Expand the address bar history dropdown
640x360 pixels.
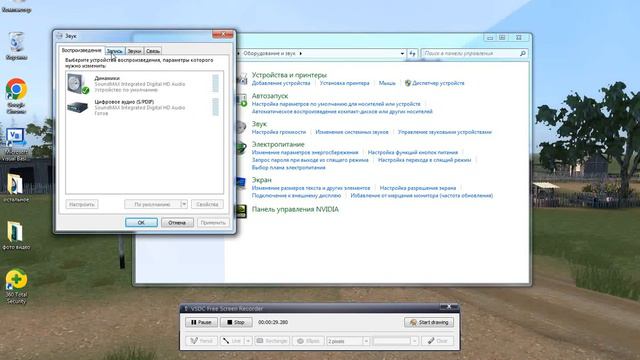(x=402, y=53)
